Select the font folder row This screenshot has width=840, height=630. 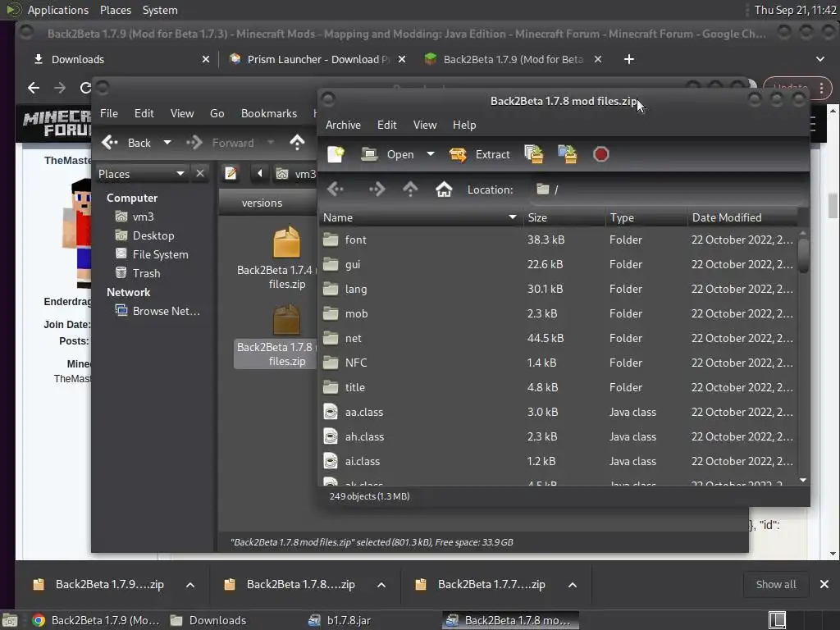[x=558, y=240]
